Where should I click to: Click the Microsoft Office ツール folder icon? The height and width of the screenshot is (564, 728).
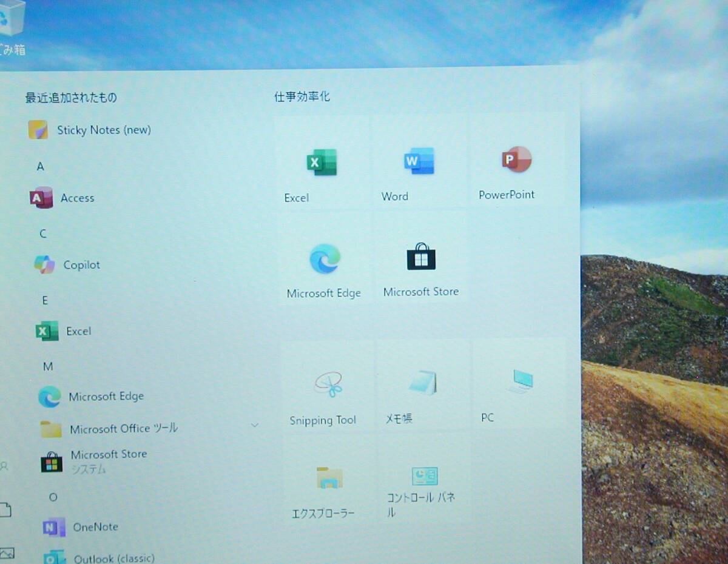pyautogui.click(x=51, y=429)
